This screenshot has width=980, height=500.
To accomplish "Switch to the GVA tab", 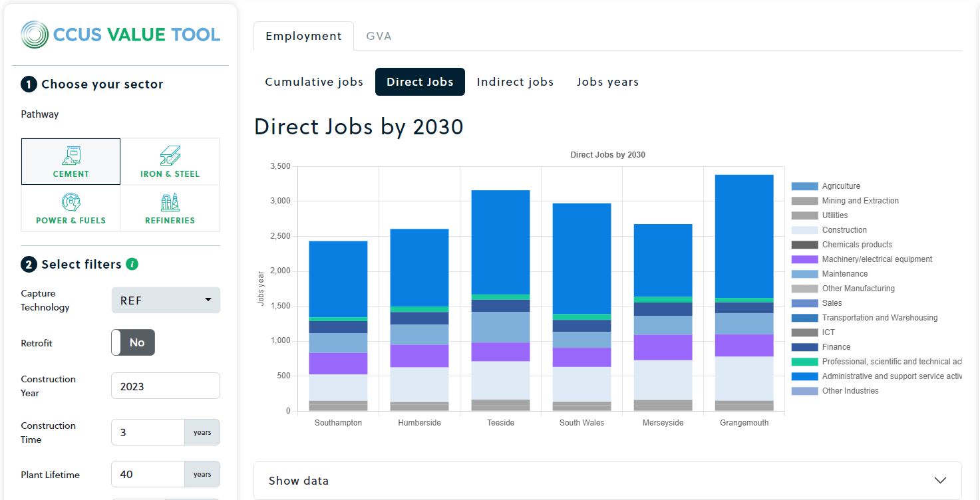I will pos(379,36).
